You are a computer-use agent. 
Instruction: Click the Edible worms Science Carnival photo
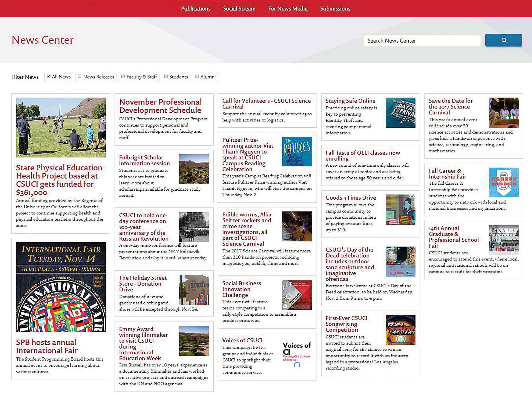tap(297, 226)
